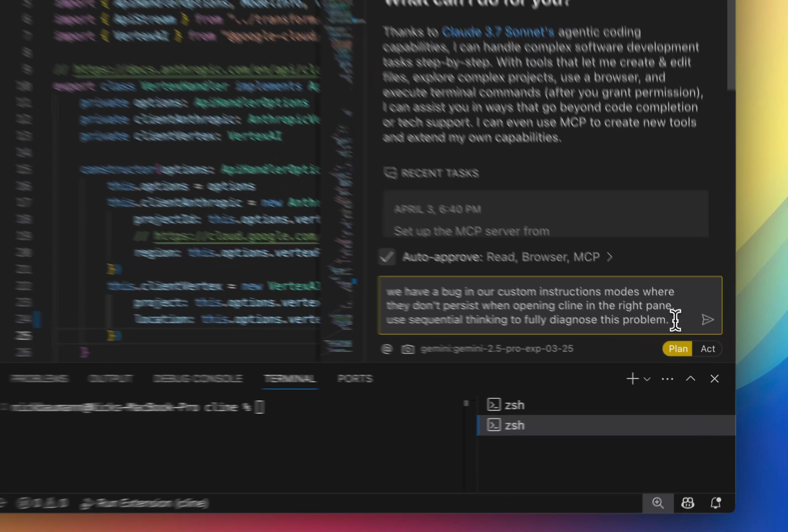This screenshot has width=788, height=532.
Task: Open the notifications bell icon
Action: point(715,503)
